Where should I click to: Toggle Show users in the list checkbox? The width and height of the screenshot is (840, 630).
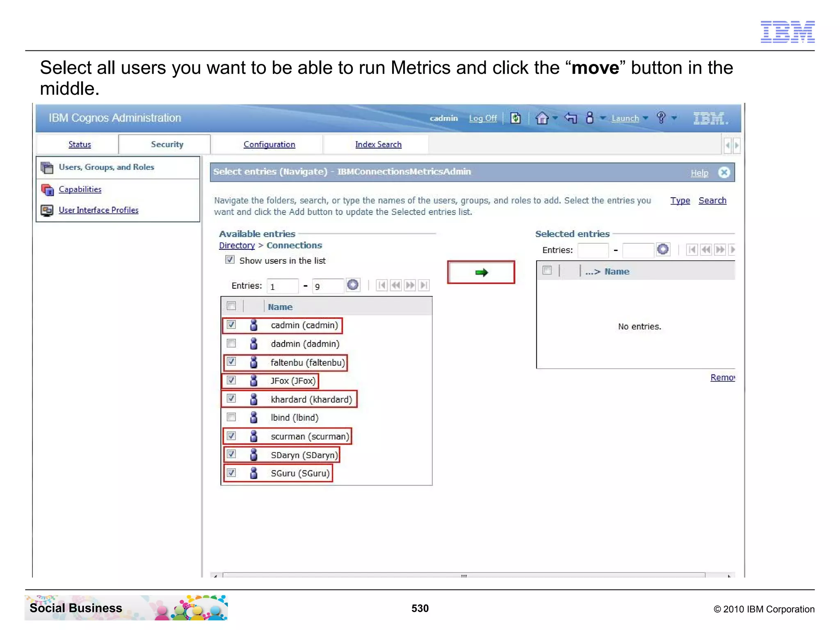click(x=230, y=260)
